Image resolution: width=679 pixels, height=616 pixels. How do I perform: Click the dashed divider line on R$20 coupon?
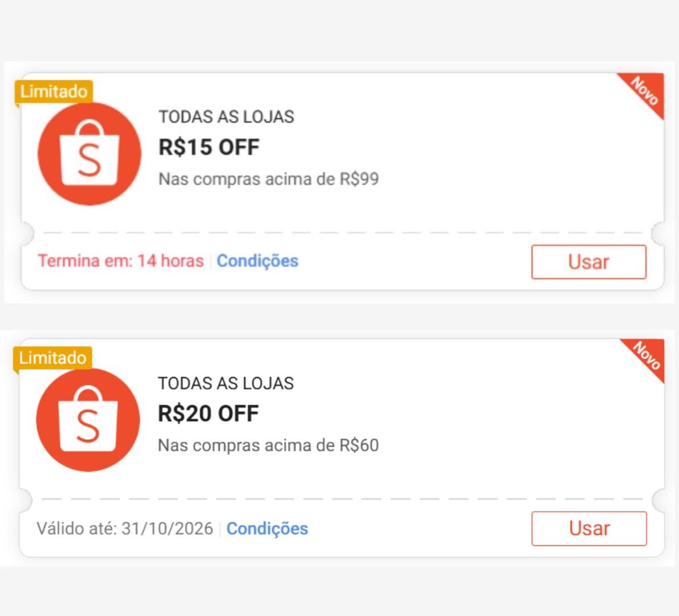[342, 499]
